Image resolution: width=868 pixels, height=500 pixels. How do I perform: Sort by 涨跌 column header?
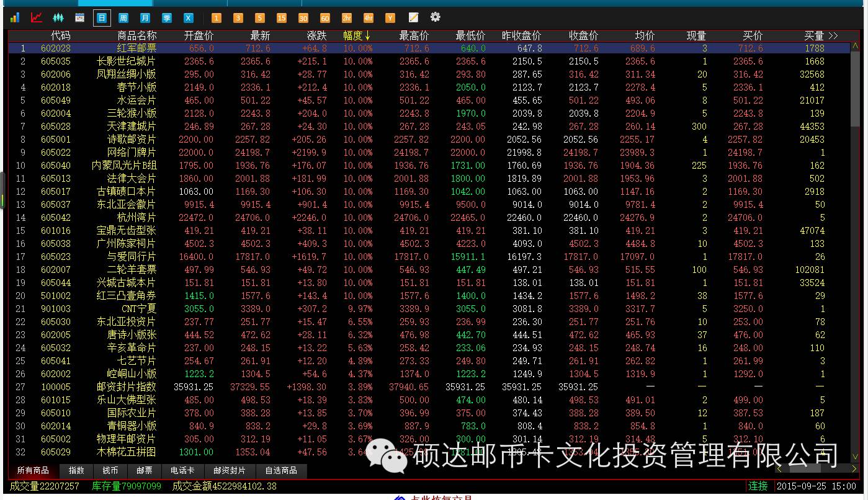click(x=316, y=35)
